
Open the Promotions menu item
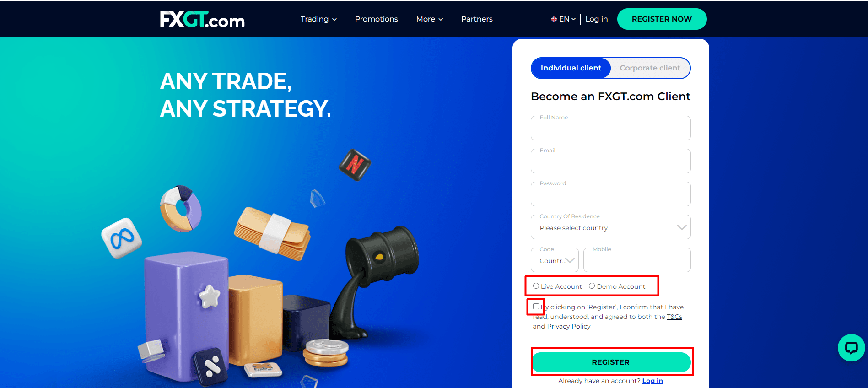point(377,19)
